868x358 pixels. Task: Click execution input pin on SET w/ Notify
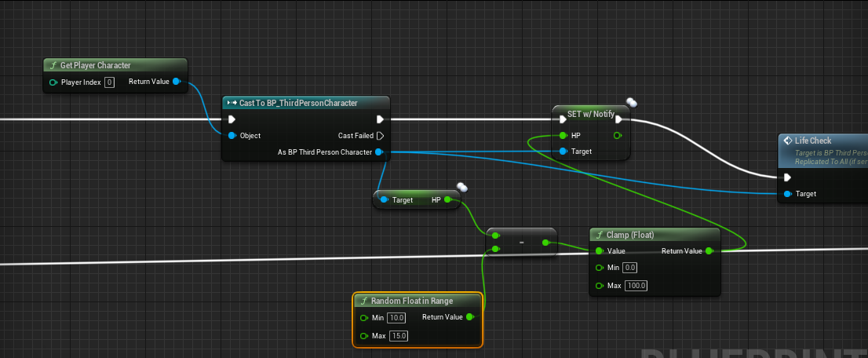(x=563, y=119)
